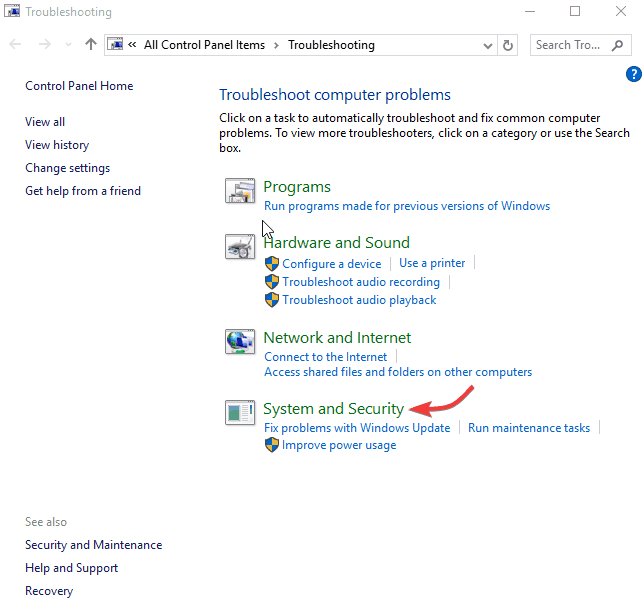This screenshot has width=642, height=603.
Task: Launch Connect to the Internet troubleshooter
Action: pyautogui.click(x=326, y=357)
